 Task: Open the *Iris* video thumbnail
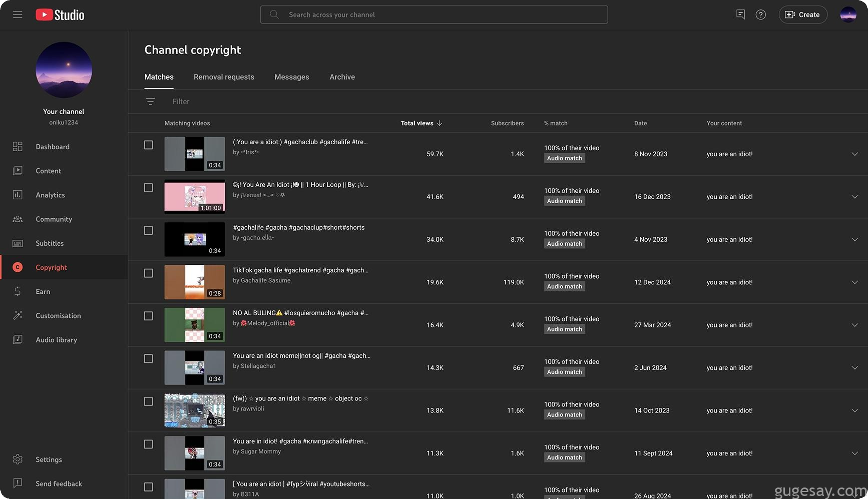(195, 154)
